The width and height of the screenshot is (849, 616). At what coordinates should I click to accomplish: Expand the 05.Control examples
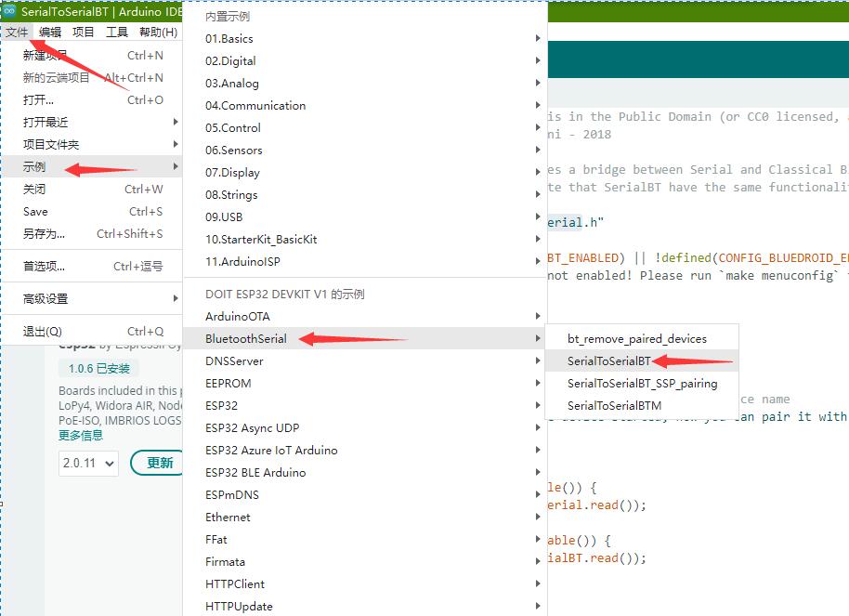[365, 127]
